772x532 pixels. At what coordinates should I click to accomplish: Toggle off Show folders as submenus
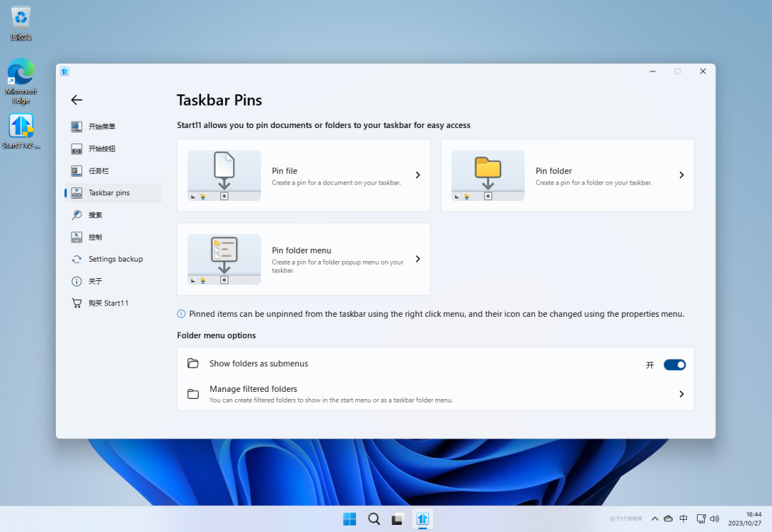(x=674, y=365)
